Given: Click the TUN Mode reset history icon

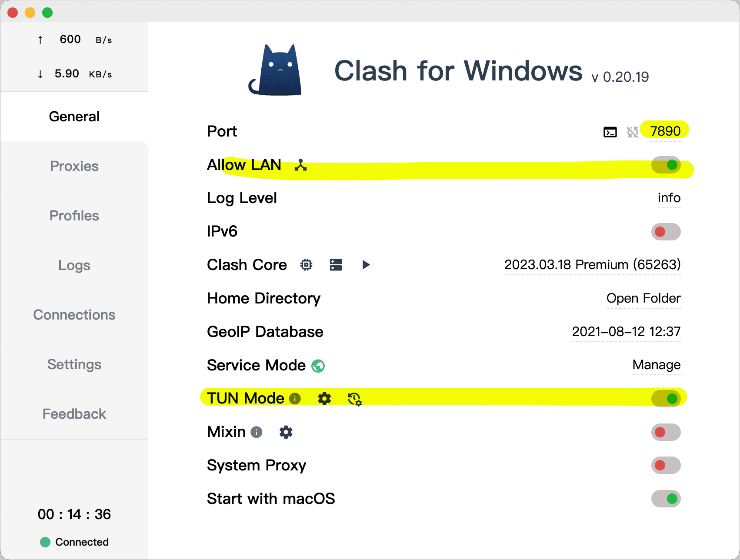Looking at the screenshot, I should coord(355,399).
